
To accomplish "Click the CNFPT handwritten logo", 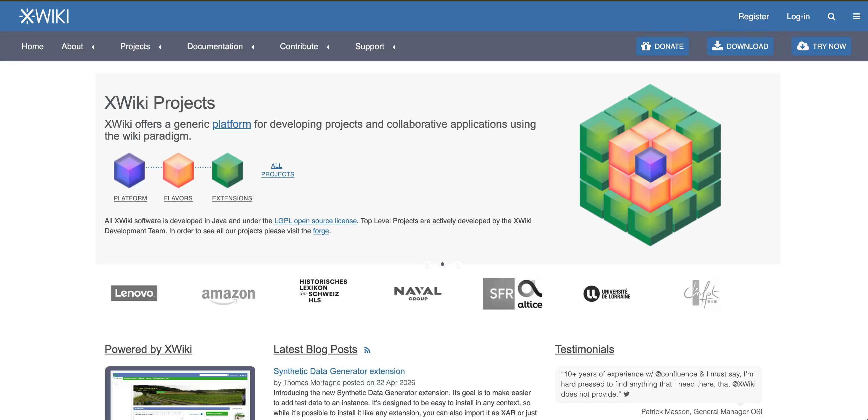I will (701, 294).
